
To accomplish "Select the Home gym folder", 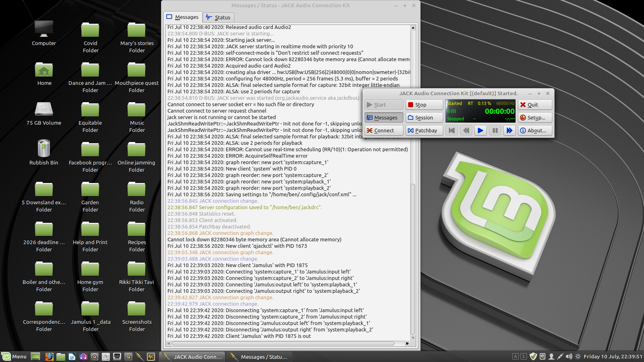I will pos(90,276).
